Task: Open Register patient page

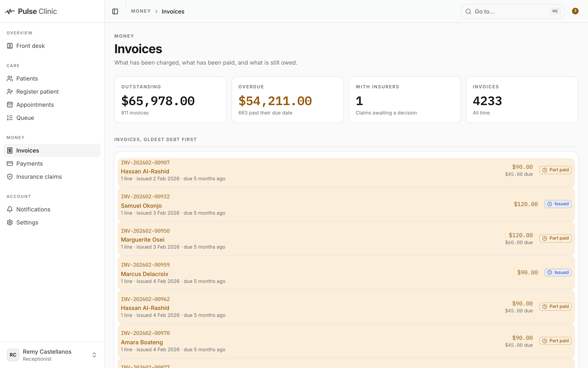Action: pyautogui.click(x=52, y=92)
